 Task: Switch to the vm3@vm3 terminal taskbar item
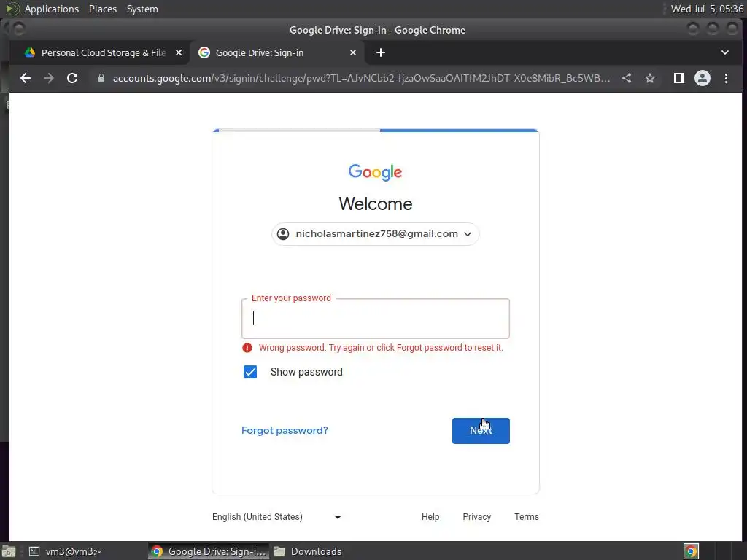[x=65, y=551]
